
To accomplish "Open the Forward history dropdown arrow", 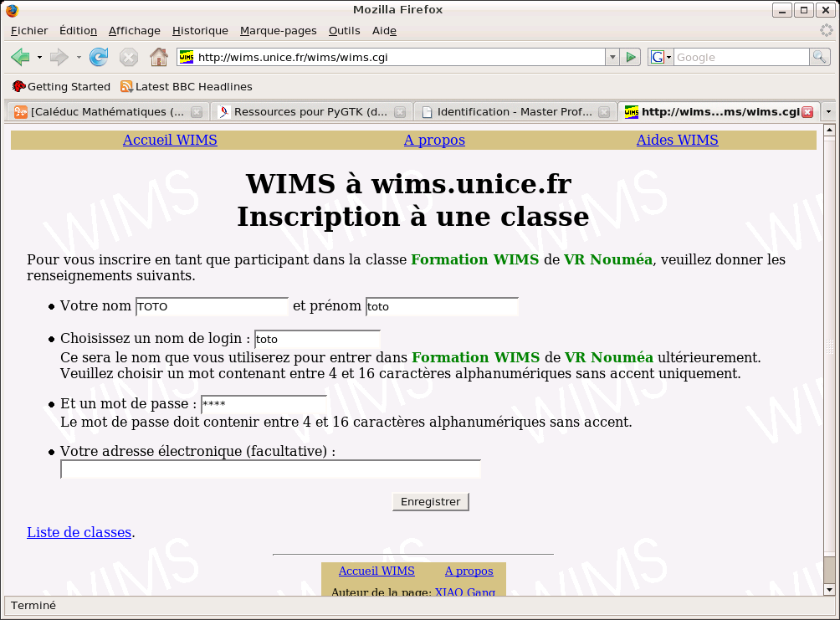I will [79, 58].
